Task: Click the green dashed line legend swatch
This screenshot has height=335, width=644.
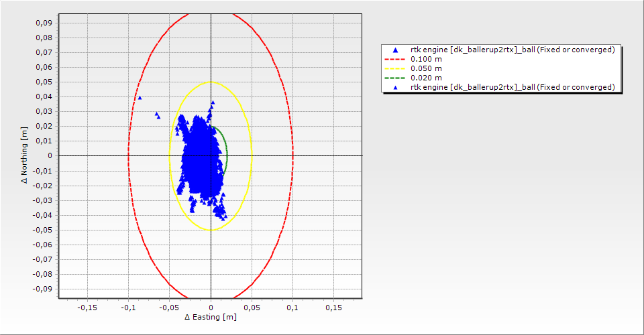Action: pos(395,78)
